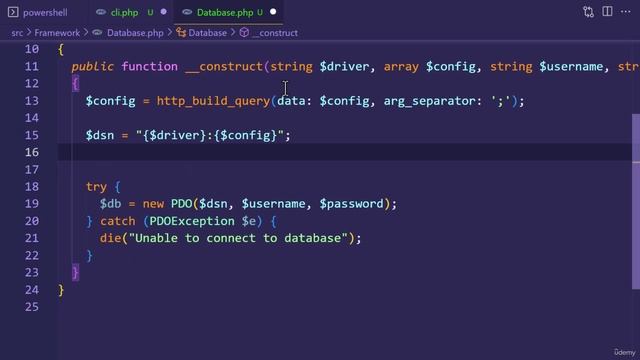Click the $driver parameter on line 11

[344, 67]
